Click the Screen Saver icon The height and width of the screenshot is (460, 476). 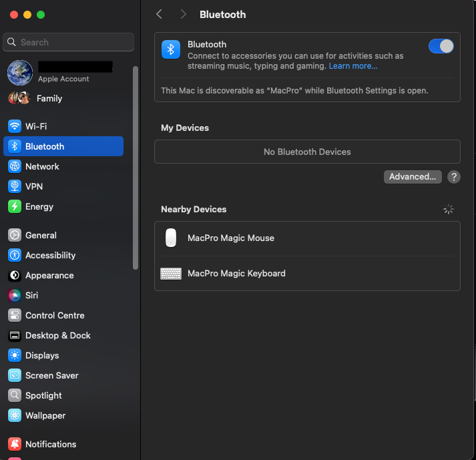15,376
